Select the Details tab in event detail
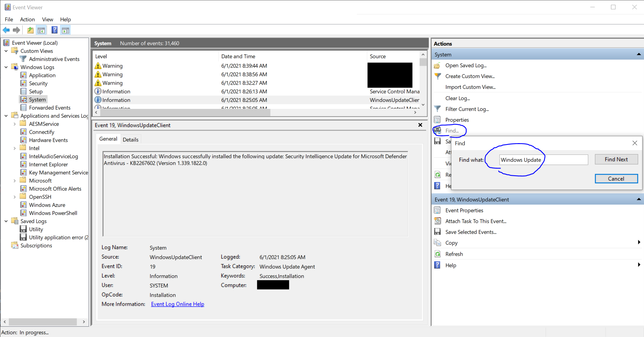The width and height of the screenshot is (644, 337). pyautogui.click(x=130, y=139)
